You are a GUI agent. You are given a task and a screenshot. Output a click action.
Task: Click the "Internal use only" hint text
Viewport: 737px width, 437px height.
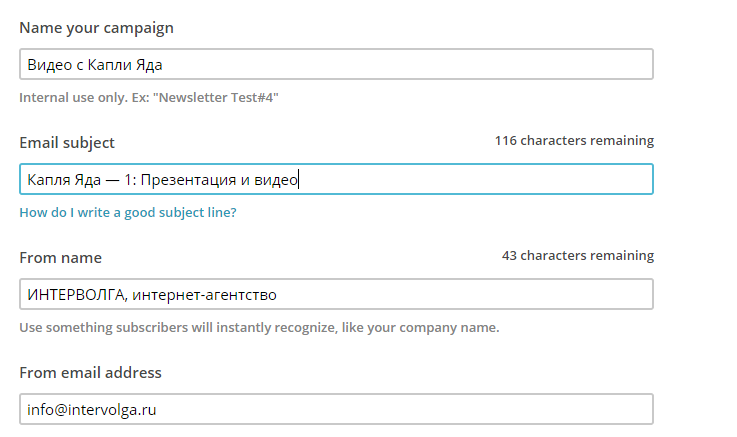(149, 98)
